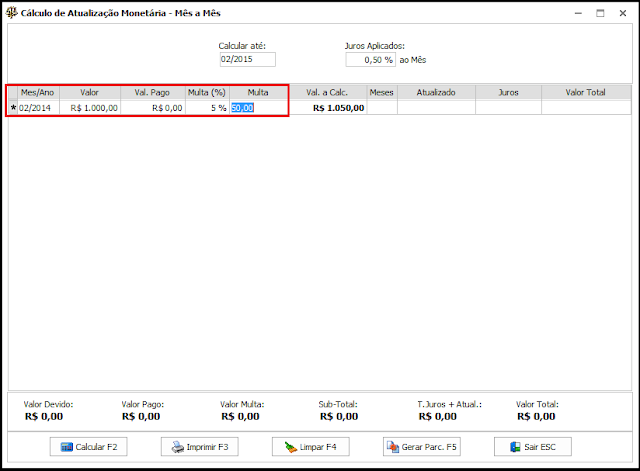Click the empty Meses cell in 02/2014 row
The height and width of the screenshot is (471, 640).
[x=382, y=108]
